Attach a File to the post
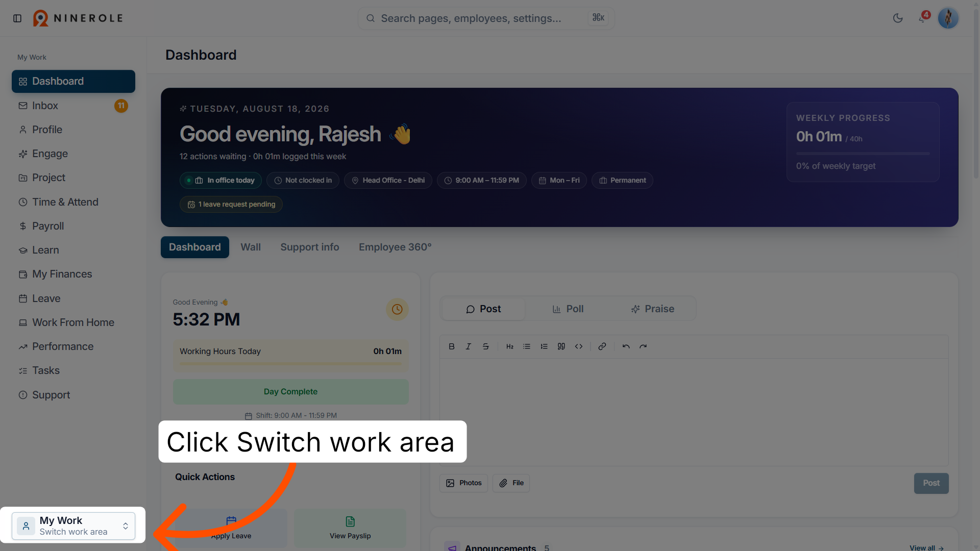Image resolution: width=980 pixels, height=551 pixels. coord(511,483)
